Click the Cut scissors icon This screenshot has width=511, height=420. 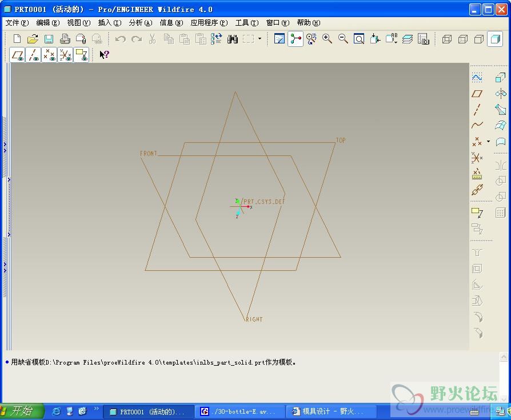[152, 39]
